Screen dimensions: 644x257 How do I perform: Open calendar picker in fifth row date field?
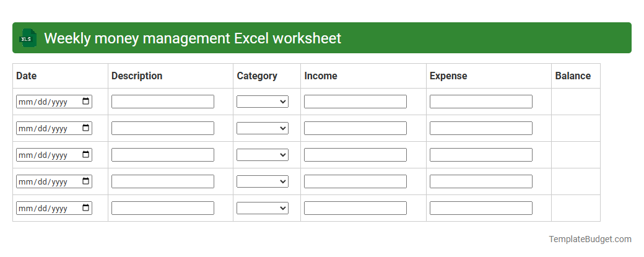(86, 207)
